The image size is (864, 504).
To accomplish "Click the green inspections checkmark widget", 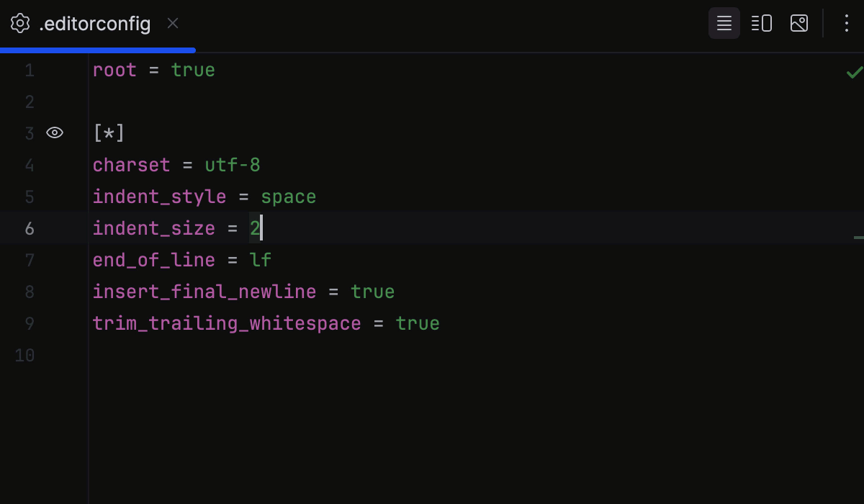I will point(854,72).
